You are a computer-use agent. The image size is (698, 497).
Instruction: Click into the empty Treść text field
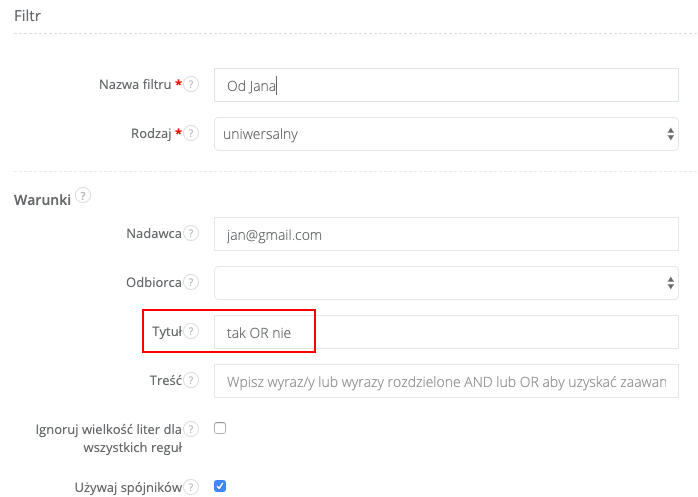(x=446, y=381)
